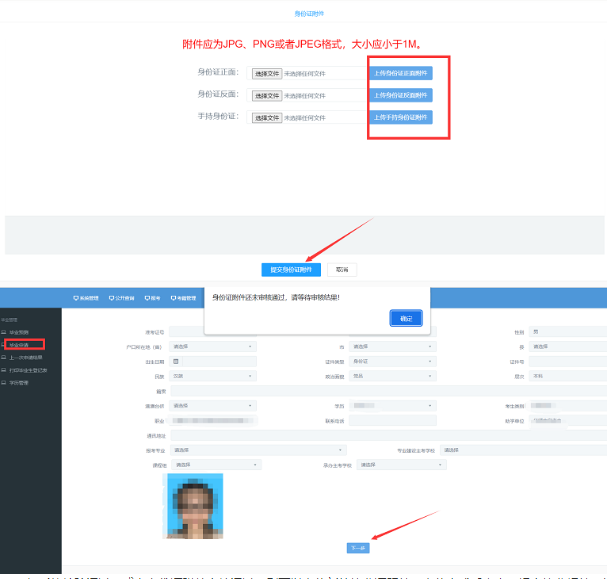The width and height of the screenshot is (607, 579).
Task: Click the 身份证反面 choose file button
Action: (267, 96)
